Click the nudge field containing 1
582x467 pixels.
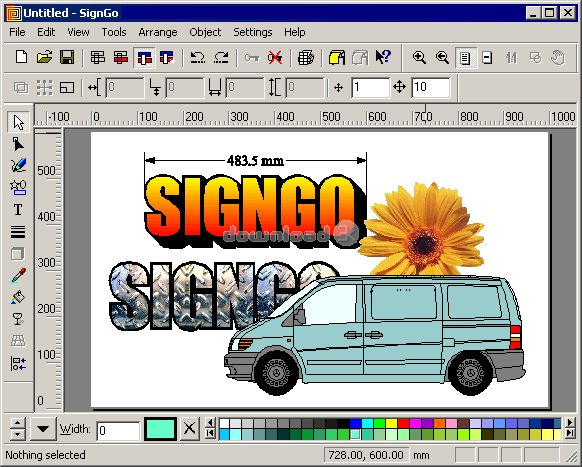click(370, 88)
